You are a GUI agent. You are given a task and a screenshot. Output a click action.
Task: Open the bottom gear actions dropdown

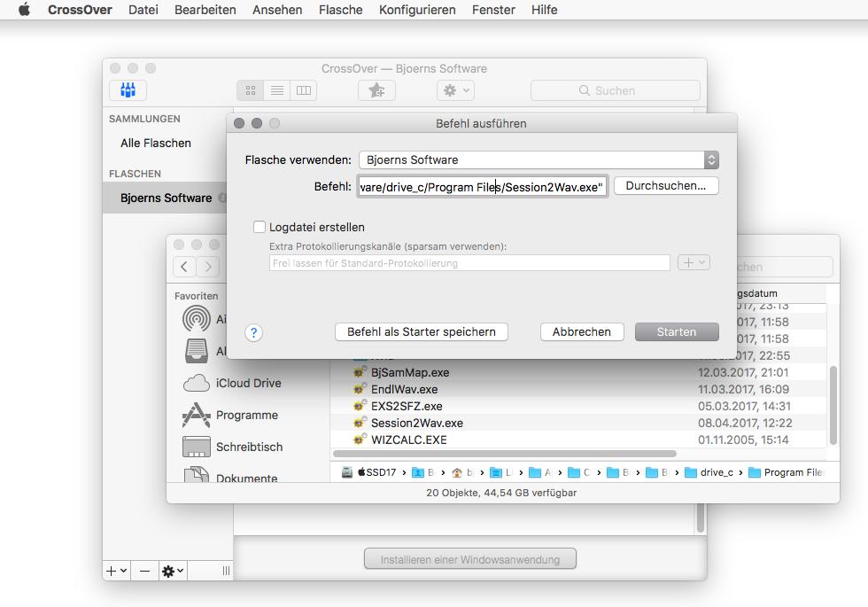[172, 571]
